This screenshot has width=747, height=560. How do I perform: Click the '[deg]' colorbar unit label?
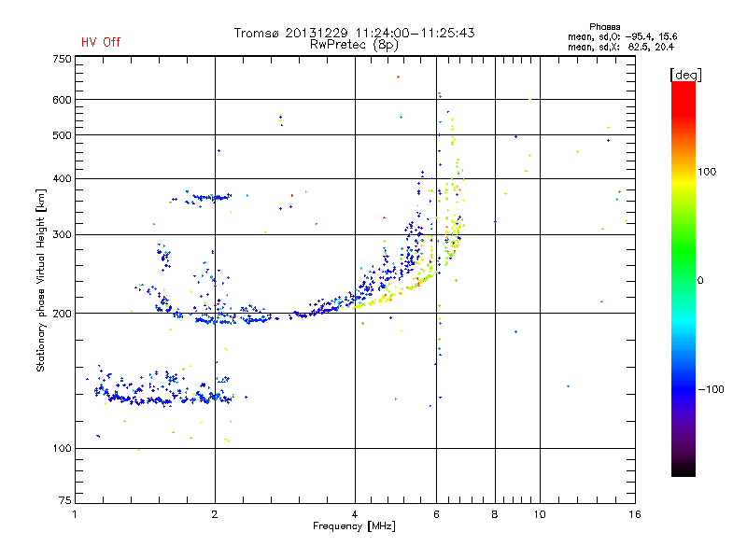685,75
